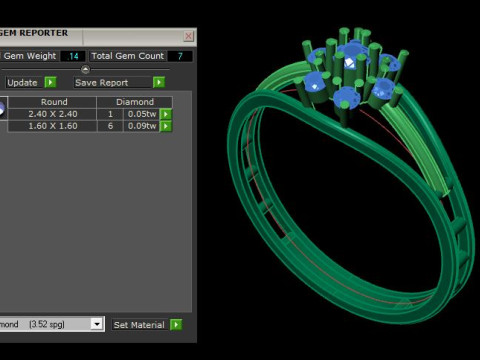This screenshot has height=360, width=480.
Task: Select the 2.40 X 2.40 size cell
Action: click(53, 114)
